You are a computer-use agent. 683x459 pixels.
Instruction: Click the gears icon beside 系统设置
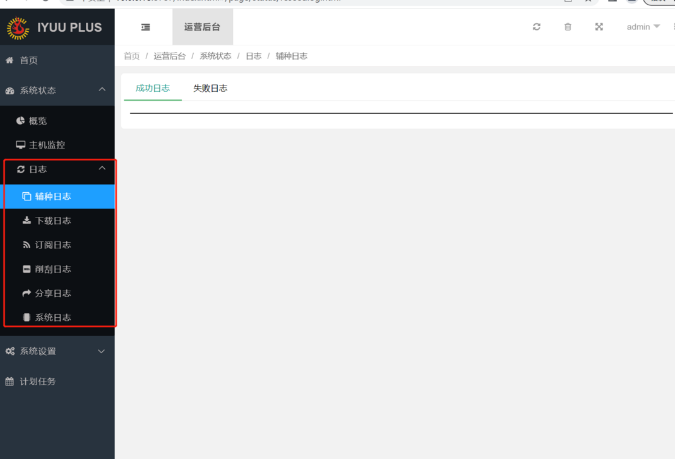pos(10,351)
